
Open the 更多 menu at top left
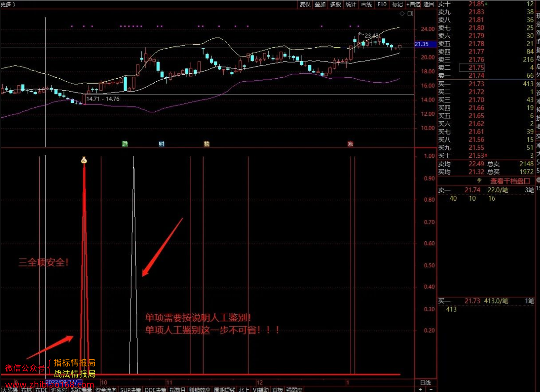(x=7, y=4)
